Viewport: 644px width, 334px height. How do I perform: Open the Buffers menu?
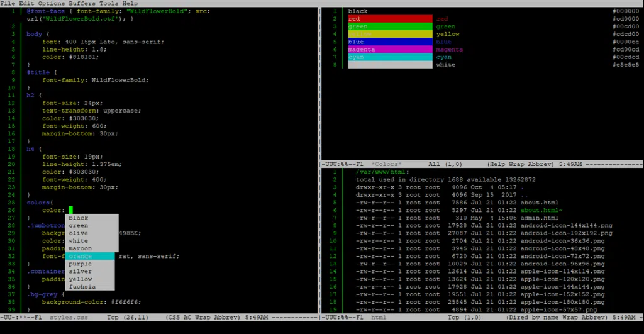click(x=82, y=3)
